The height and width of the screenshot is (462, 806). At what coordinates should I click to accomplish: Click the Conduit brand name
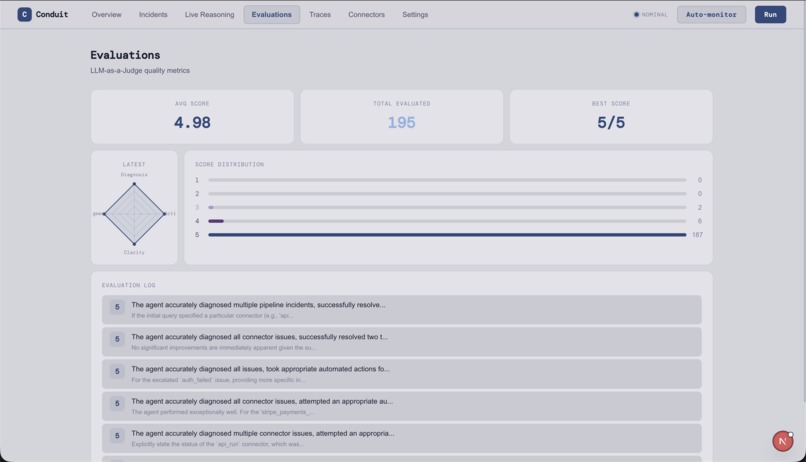[52, 14]
